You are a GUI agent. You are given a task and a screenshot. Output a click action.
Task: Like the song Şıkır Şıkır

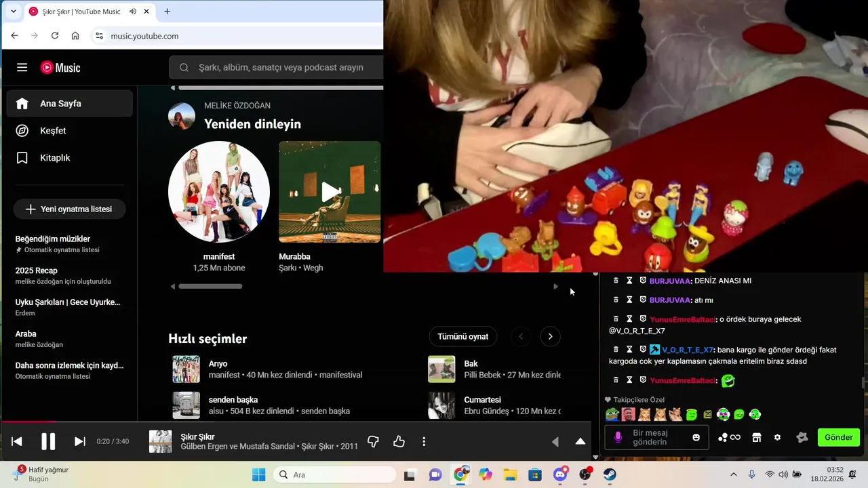pyautogui.click(x=399, y=442)
